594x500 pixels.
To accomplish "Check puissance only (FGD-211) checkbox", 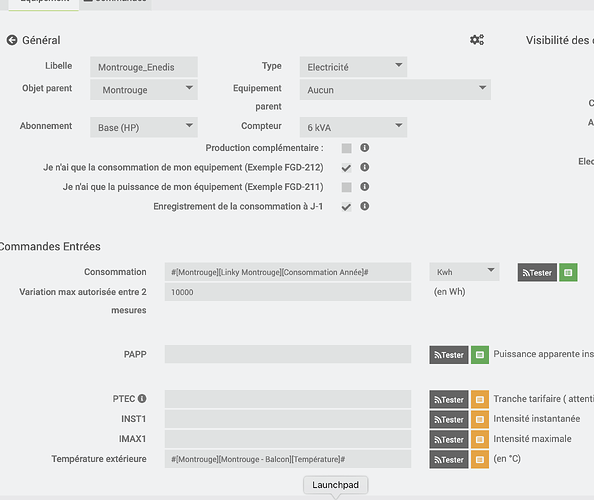I will click(346, 187).
